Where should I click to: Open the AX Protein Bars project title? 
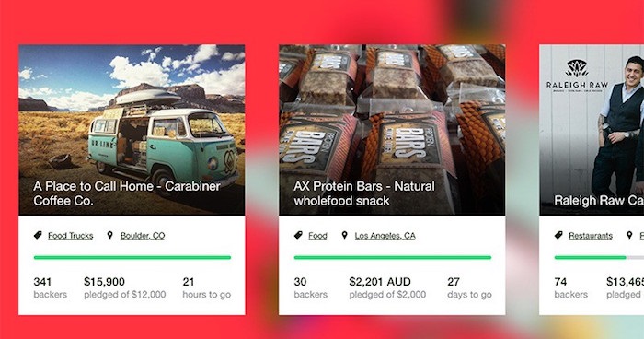point(364,193)
